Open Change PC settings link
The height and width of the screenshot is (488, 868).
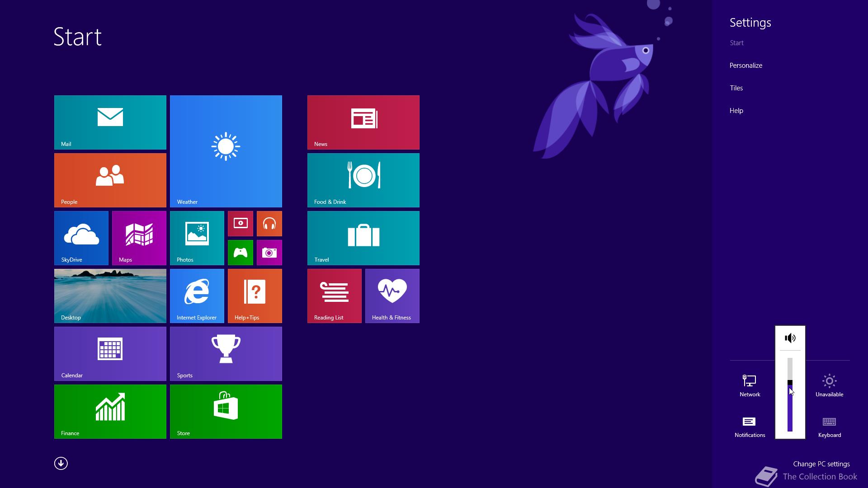tap(821, 464)
